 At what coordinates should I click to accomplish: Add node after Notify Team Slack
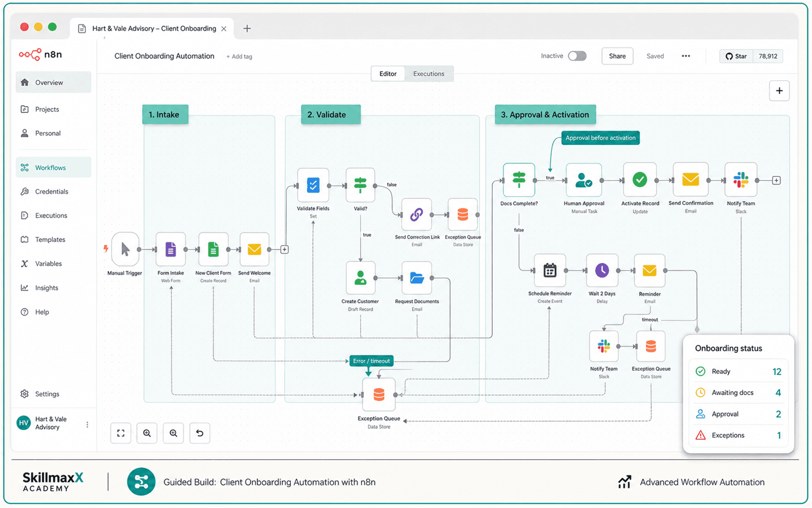point(776,180)
